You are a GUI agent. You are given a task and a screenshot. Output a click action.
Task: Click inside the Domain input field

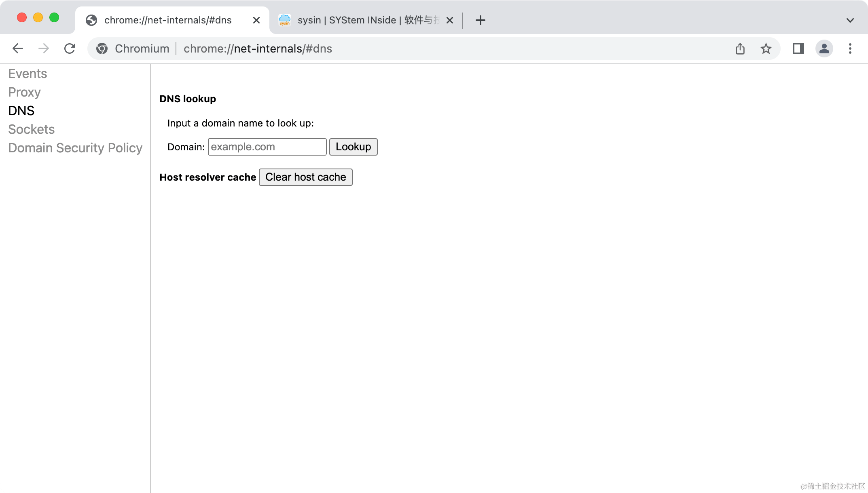267,147
